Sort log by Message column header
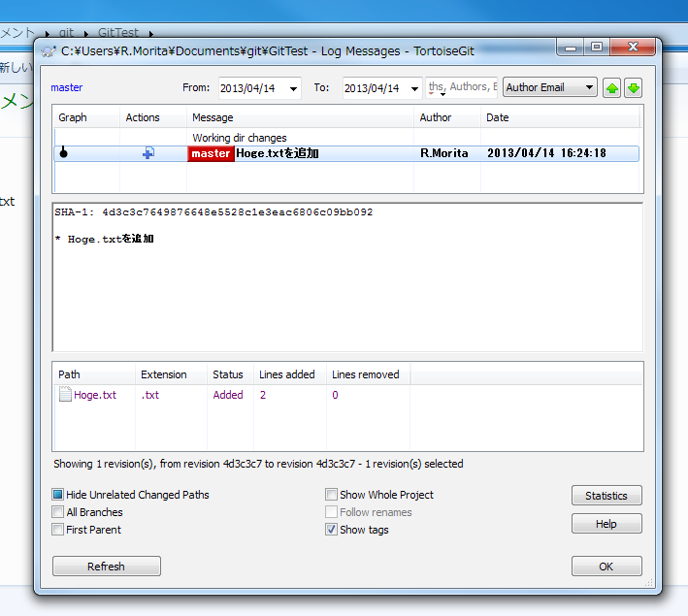The height and width of the screenshot is (616, 688). [x=300, y=117]
